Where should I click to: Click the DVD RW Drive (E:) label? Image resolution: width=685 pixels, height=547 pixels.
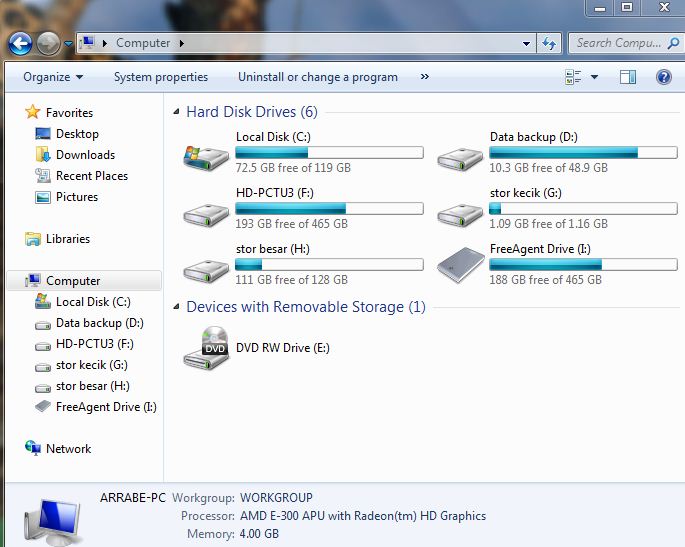click(x=283, y=348)
